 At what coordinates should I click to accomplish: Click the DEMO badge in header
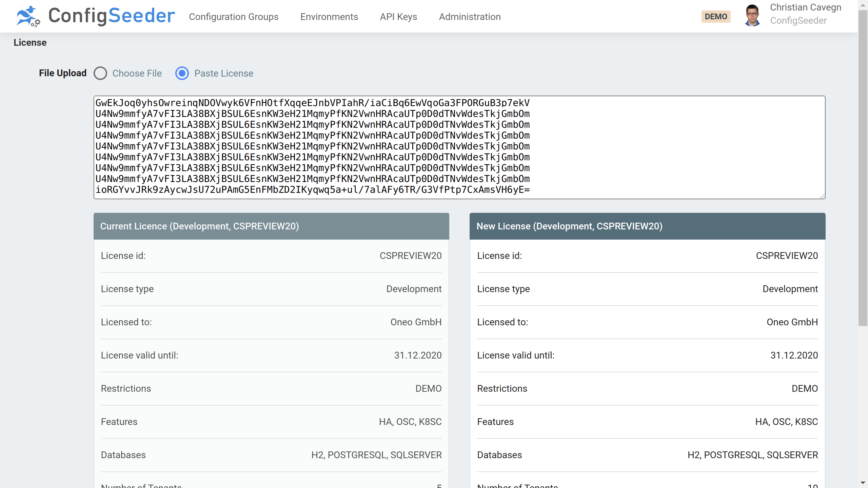716,17
